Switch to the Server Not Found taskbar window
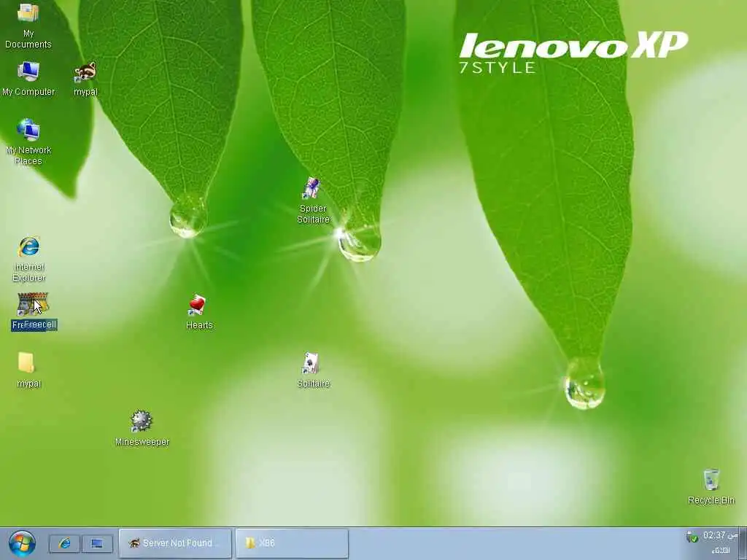This screenshot has width=747, height=560. pos(175,542)
